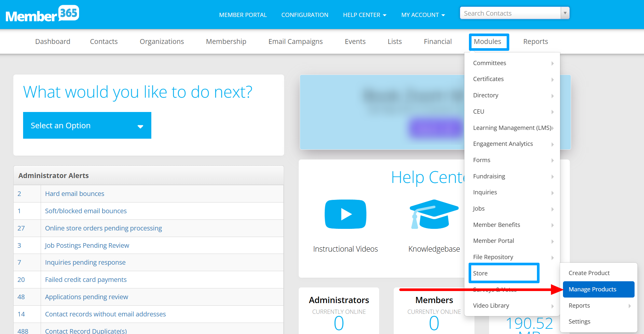Image resolution: width=644 pixels, height=334 pixels.
Task: Open Soft/blocked email bounces alert
Action: pyautogui.click(x=86, y=211)
